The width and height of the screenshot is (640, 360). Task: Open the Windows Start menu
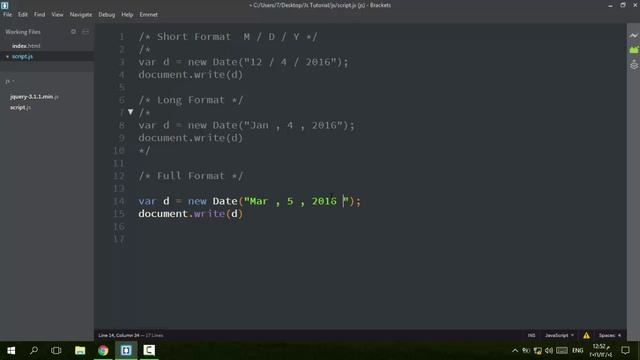[11, 350]
